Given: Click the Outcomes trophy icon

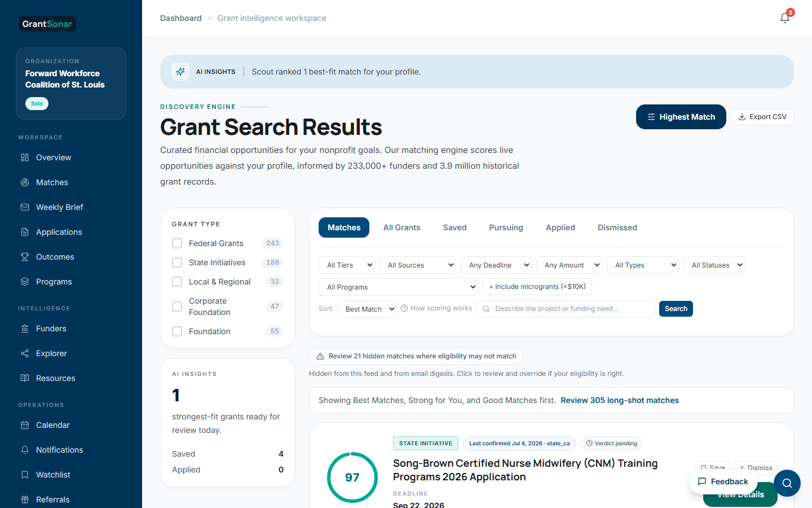Looking at the screenshot, I should [x=25, y=257].
